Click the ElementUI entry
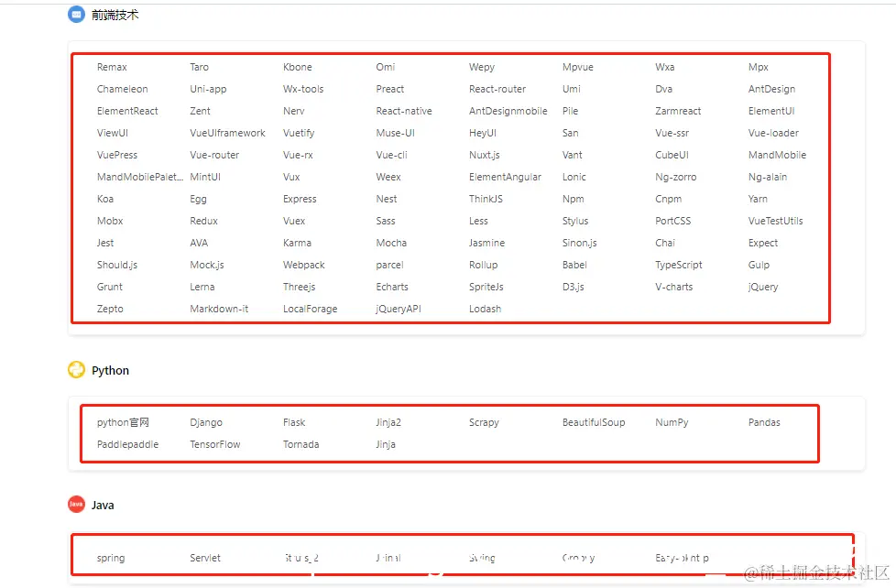The width and height of the screenshot is (896, 588). [x=771, y=111]
